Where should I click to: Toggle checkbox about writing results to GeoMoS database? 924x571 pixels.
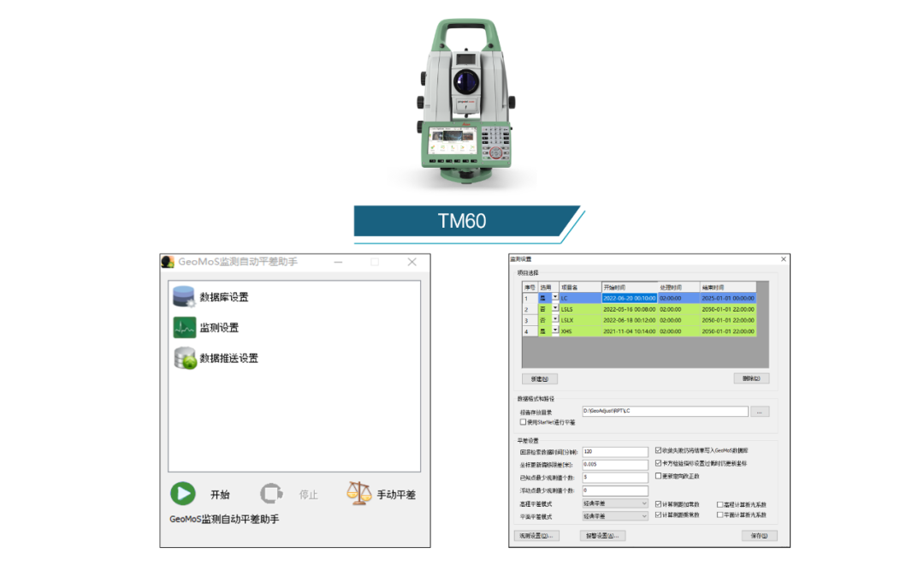click(658, 450)
